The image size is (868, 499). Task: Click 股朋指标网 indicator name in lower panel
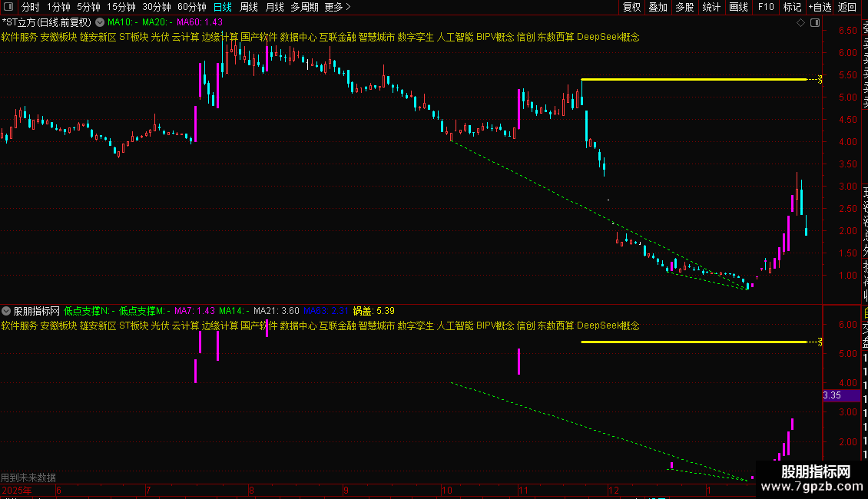click(37, 311)
